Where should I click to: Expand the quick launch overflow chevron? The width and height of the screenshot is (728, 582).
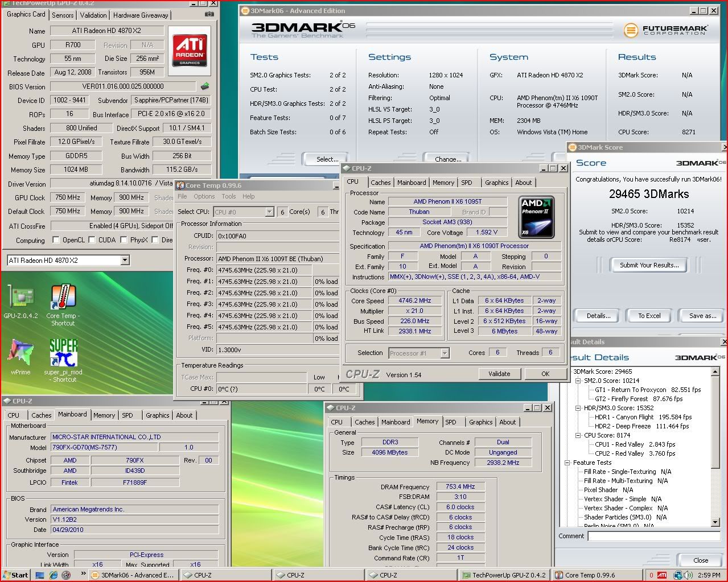pos(84,574)
